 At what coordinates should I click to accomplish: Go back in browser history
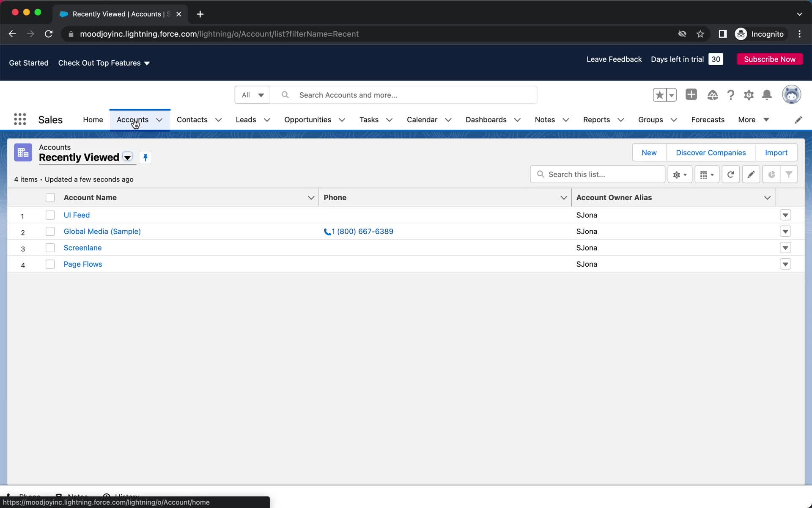click(x=12, y=34)
